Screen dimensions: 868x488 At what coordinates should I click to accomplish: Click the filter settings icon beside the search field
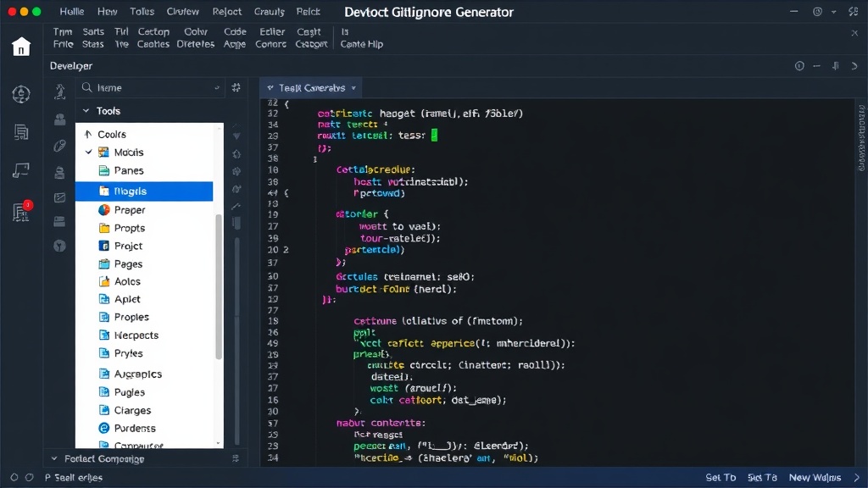tap(236, 87)
